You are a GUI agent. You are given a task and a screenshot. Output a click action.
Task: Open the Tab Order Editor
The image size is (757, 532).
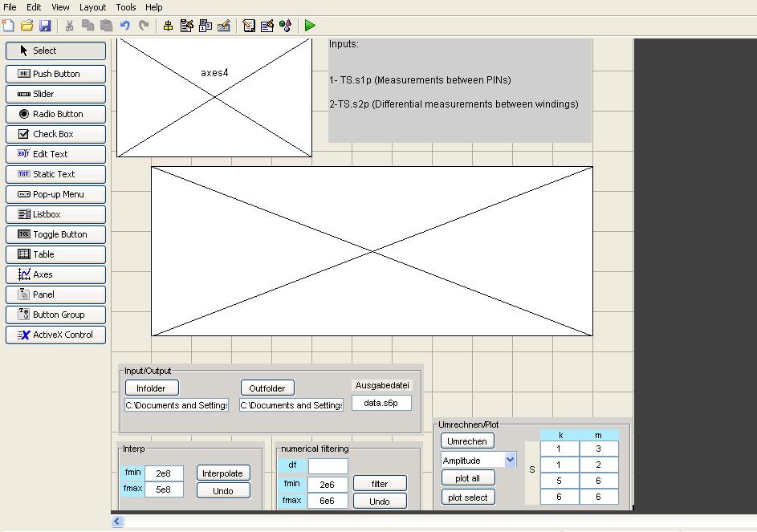pyautogui.click(x=206, y=26)
